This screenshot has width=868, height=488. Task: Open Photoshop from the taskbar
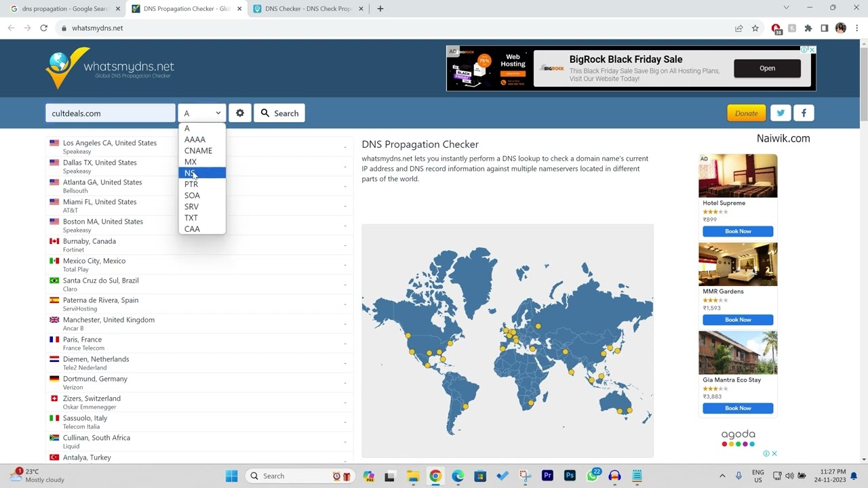click(570, 476)
